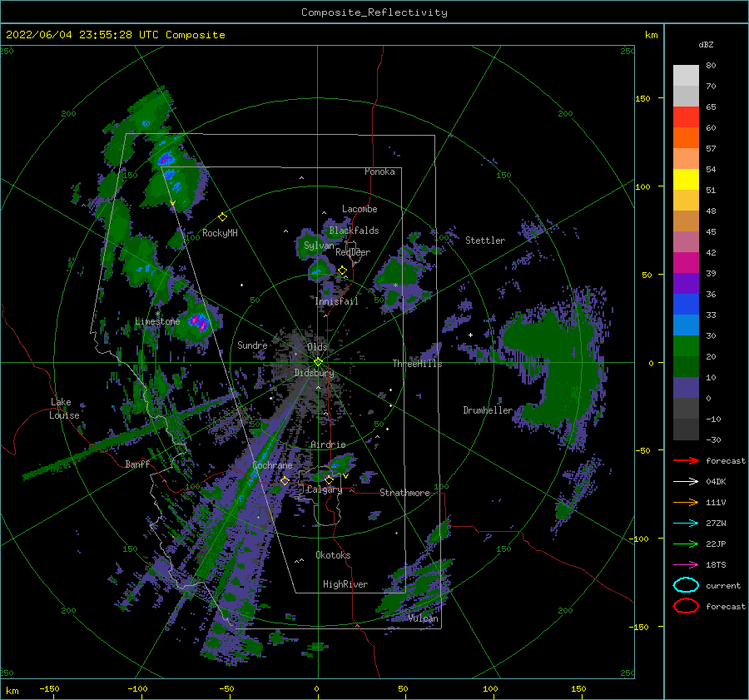This screenshot has width=749, height=700.
Task: Click the Stettler city label
Action: [485, 241]
